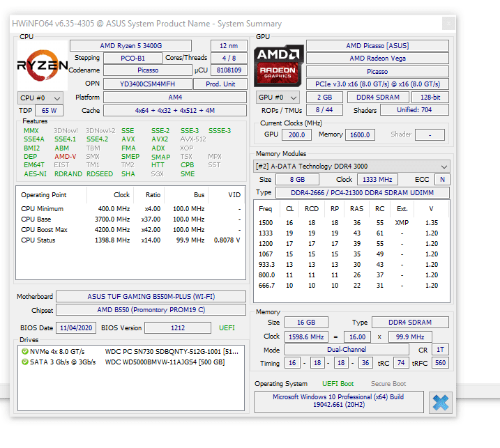This screenshot has width=500, height=448.
Task: Click the XMP 1500 timing row
Action: tap(351, 223)
